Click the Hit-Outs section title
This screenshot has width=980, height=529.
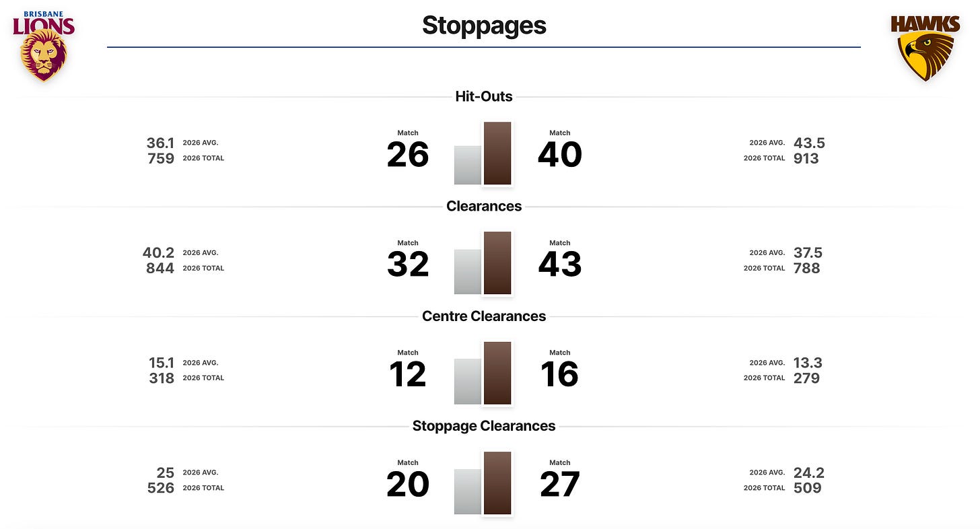click(x=484, y=96)
